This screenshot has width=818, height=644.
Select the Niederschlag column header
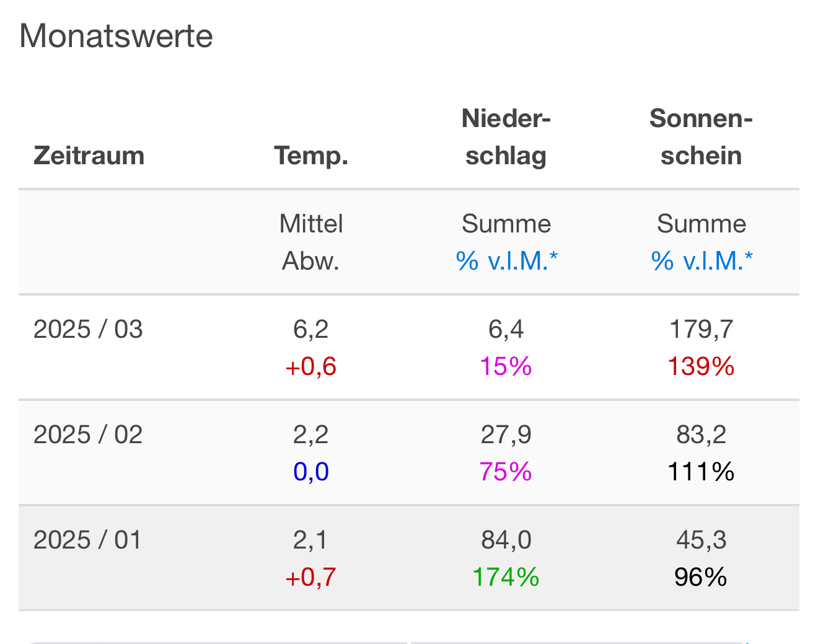[x=506, y=137]
